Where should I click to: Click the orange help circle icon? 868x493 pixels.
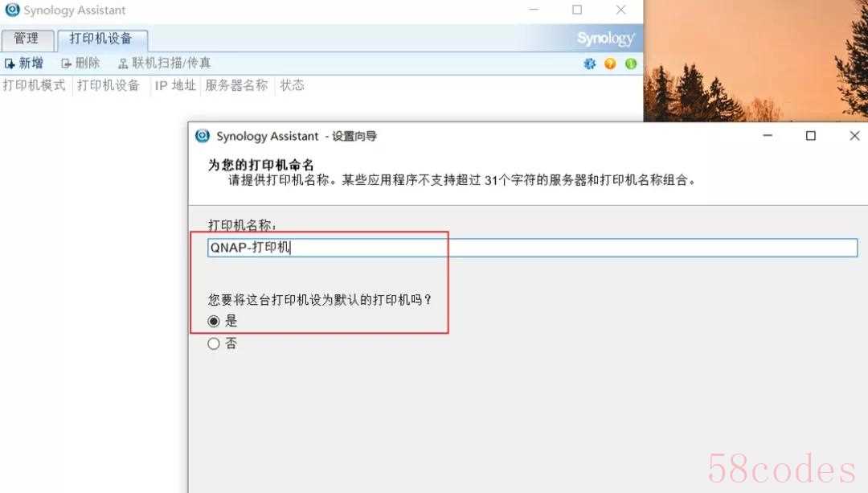pyautogui.click(x=610, y=64)
